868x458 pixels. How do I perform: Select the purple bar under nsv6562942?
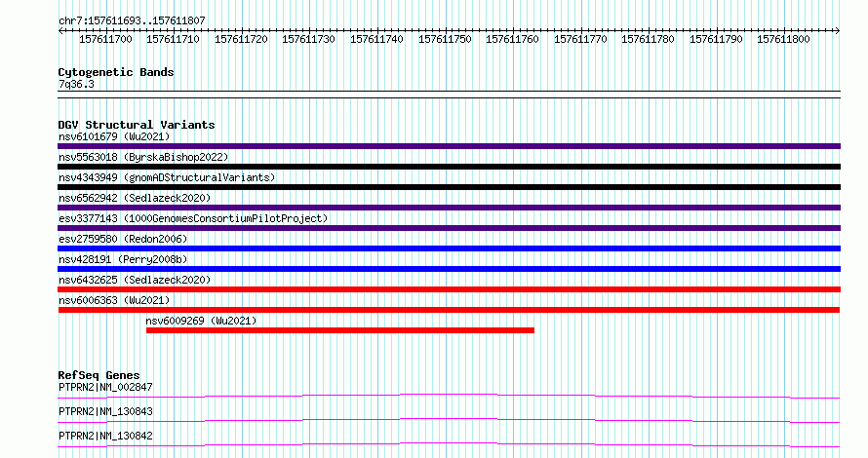tap(449, 208)
